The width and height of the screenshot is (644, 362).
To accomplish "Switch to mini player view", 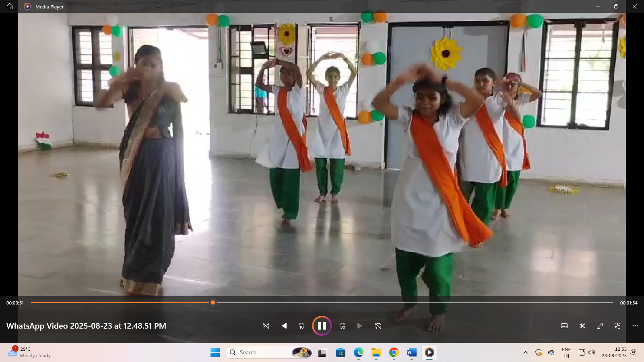I will pyautogui.click(x=617, y=326).
